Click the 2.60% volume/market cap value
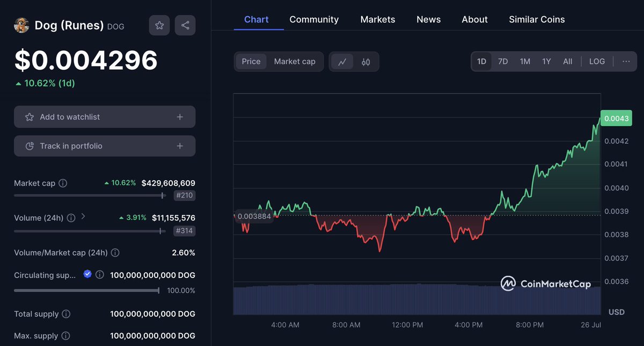The height and width of the screenshot is (346, 644). pyautogui.click(x=184, y=253)
